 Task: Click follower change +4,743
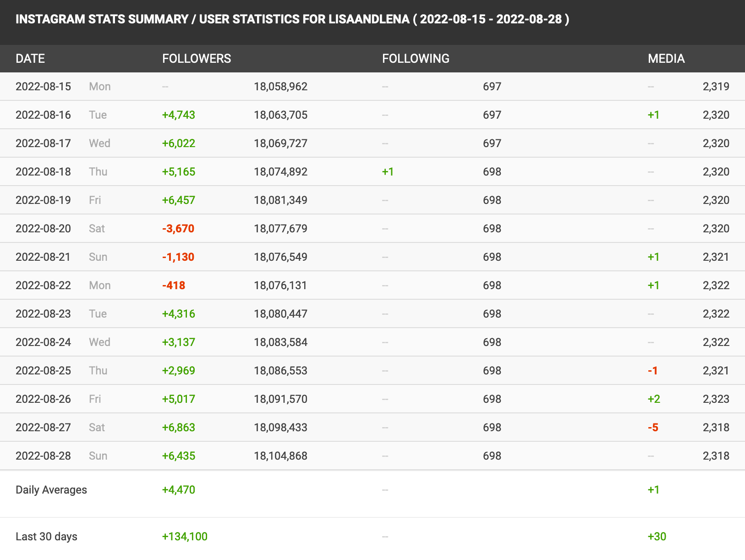pos(179,115)
